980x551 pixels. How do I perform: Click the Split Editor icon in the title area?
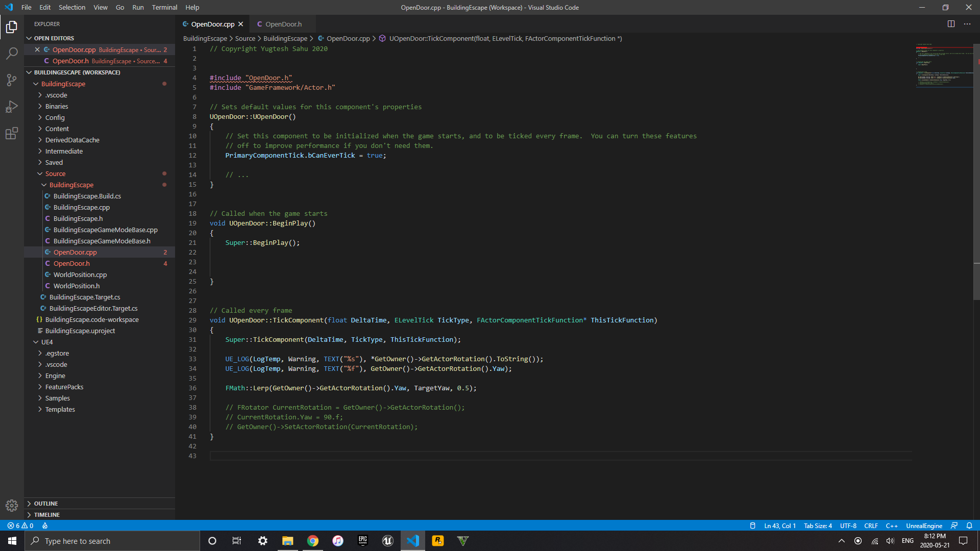click(951, 23)
